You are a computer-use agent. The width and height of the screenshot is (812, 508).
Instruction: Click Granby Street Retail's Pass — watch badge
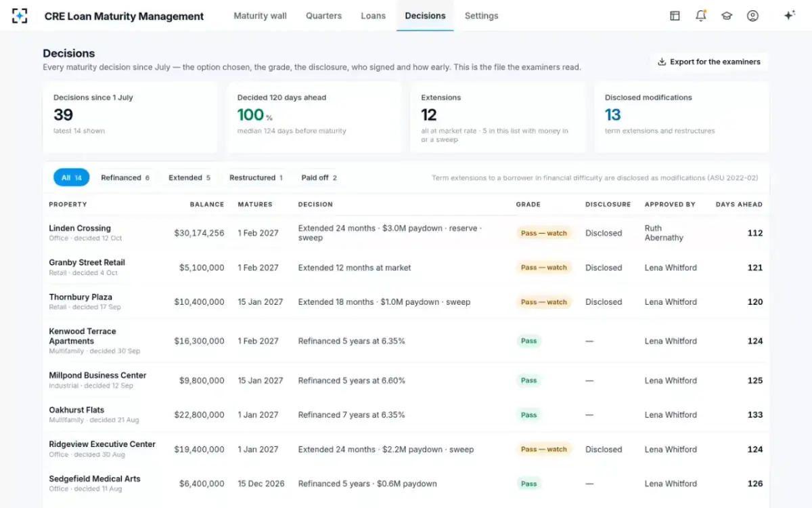pos(543,268)
